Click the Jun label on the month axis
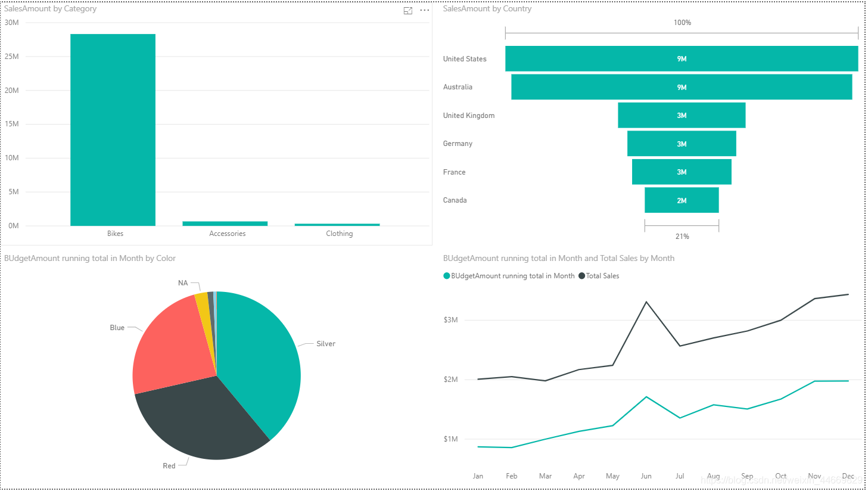This screenshot has width=868, height=491. [x=646, y=476]
